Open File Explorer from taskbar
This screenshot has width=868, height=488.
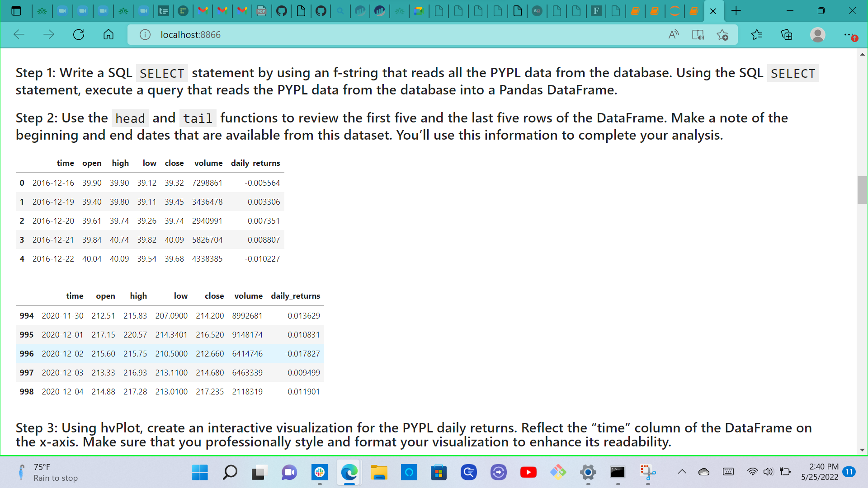click(379, 473)
